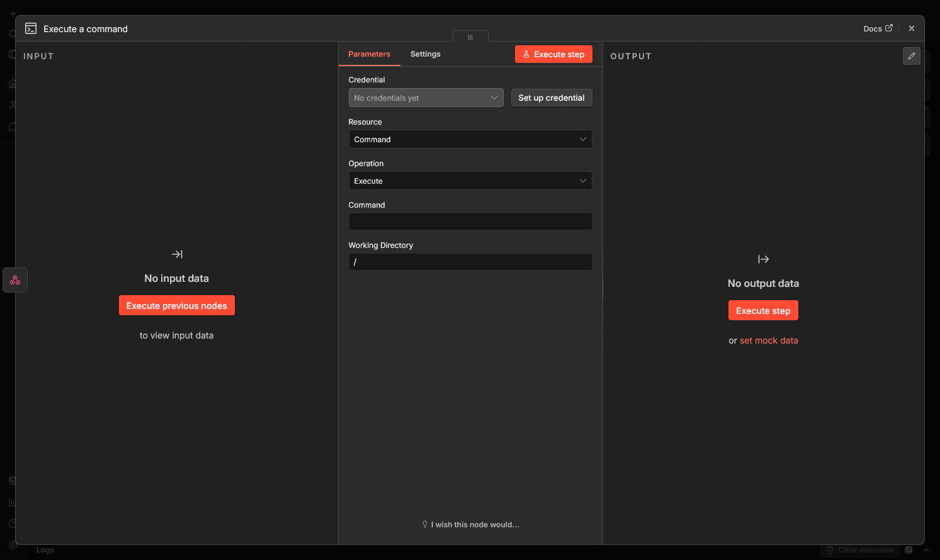
Task: Click the set mock data link
Action: tap(769, 340)
